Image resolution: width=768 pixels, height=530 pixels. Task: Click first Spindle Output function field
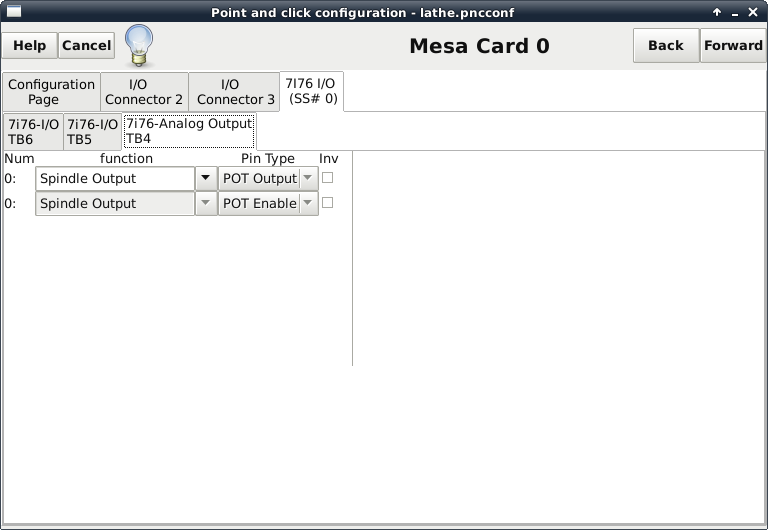tap(115, 178)
